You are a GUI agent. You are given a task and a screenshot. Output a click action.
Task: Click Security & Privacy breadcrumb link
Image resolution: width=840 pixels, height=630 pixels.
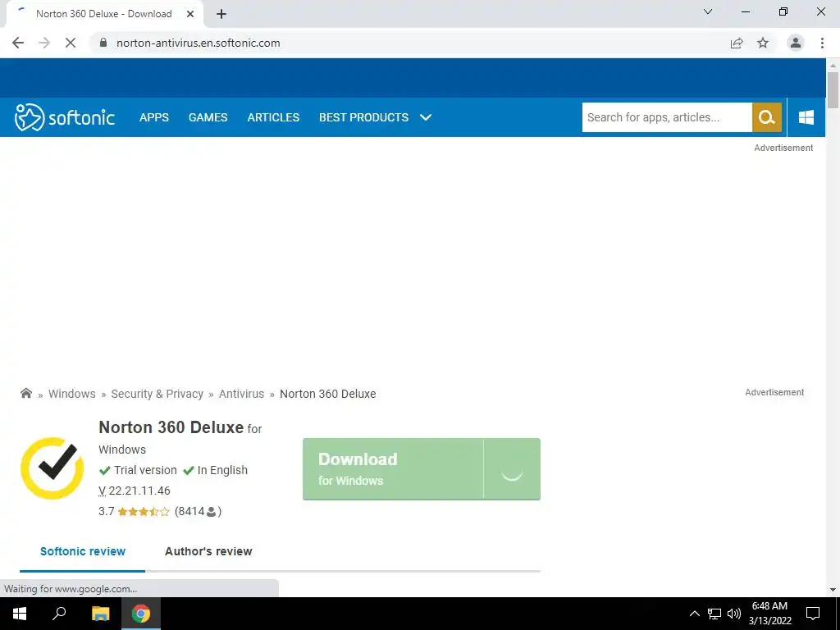pyautogui.click(x=157, y=394)
